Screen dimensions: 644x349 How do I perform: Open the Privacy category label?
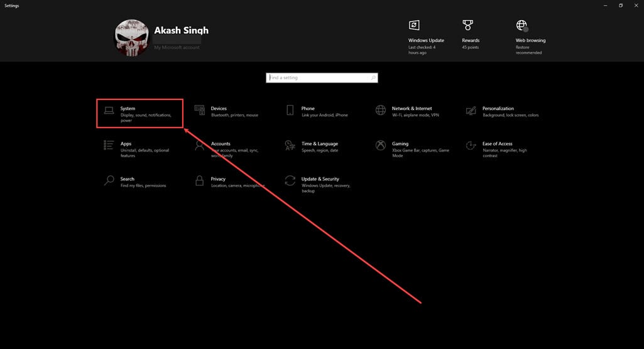click(218, 179)
